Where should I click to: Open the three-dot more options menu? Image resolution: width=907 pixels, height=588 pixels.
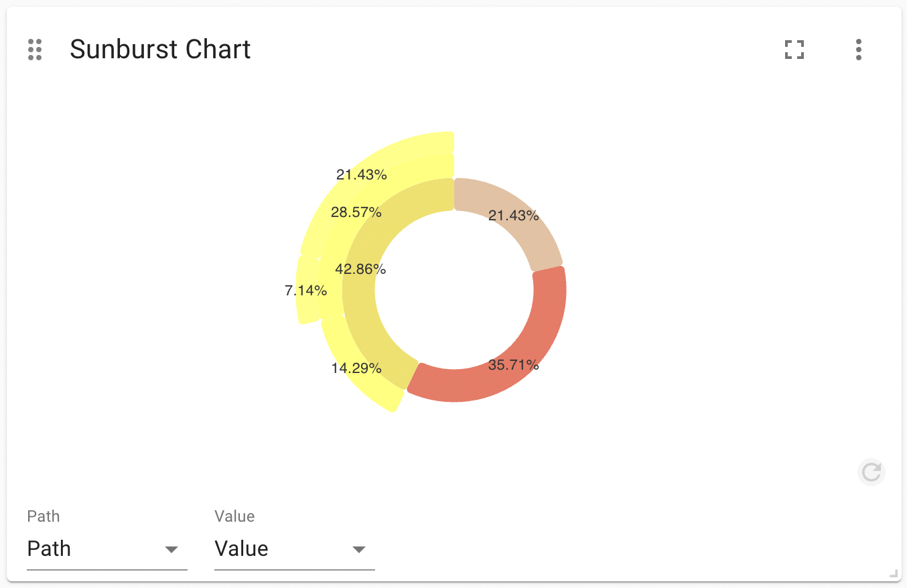pyautogui.click(x=859, y=50)
